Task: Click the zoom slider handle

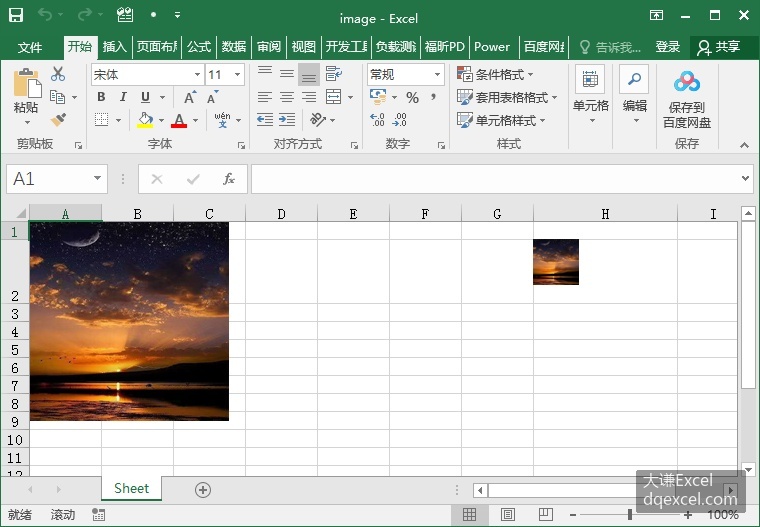Action: [630, 514]
